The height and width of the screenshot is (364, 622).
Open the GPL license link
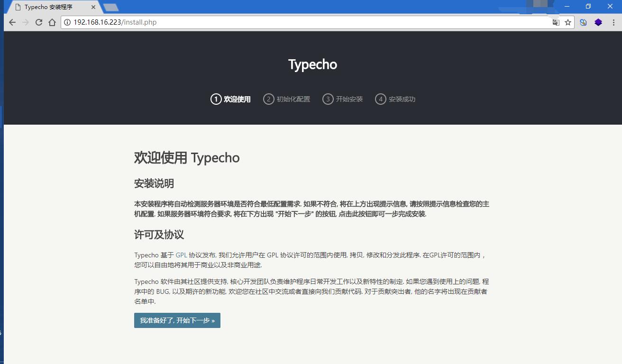[181, 255]
